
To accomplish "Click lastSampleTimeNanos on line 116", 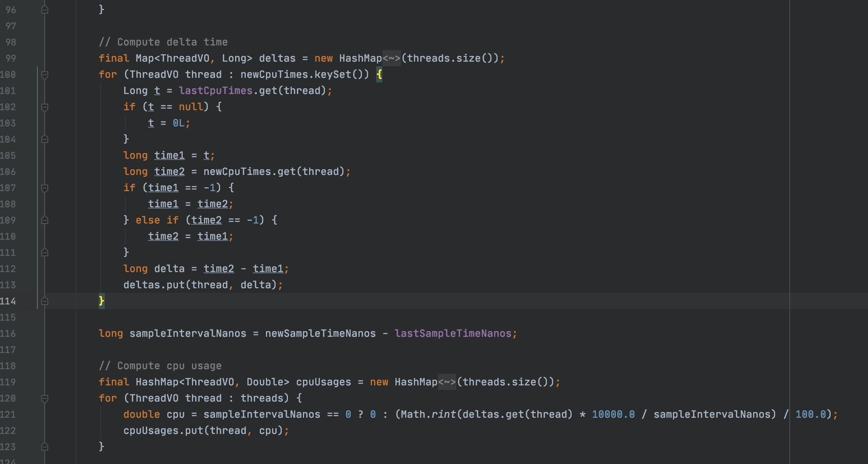I will pos(453,334).
